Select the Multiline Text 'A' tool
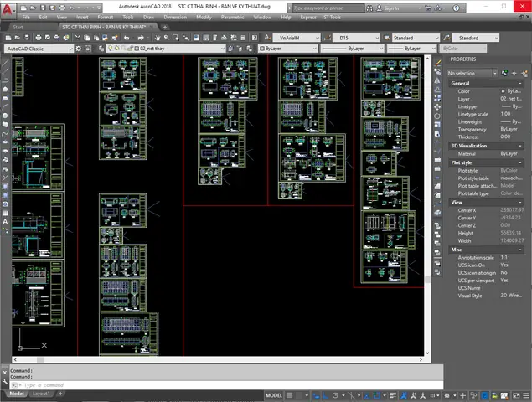The width and height of the screenshot is (532, 402). (5, 222)
